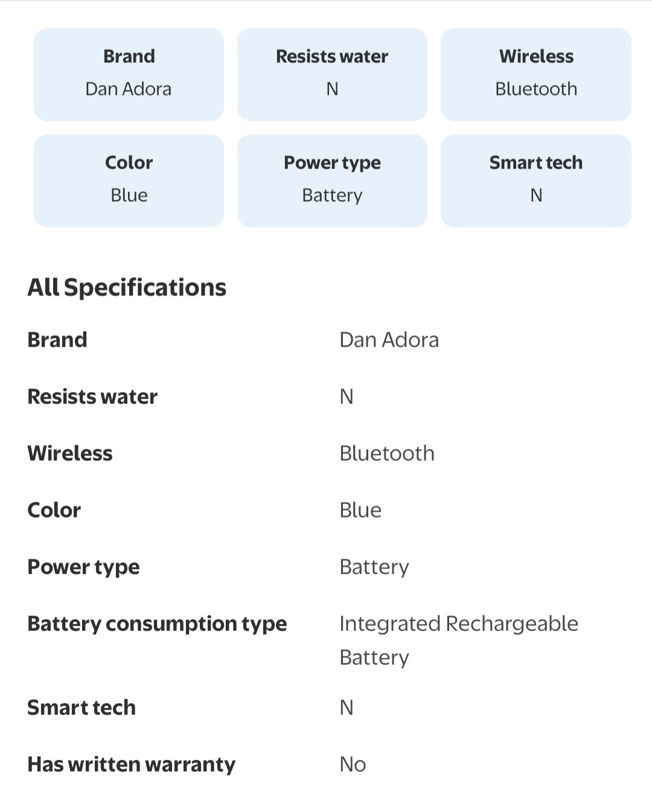Open the Resists water highlight card
This screenshot has width=652, height=812.
point(332,74)
